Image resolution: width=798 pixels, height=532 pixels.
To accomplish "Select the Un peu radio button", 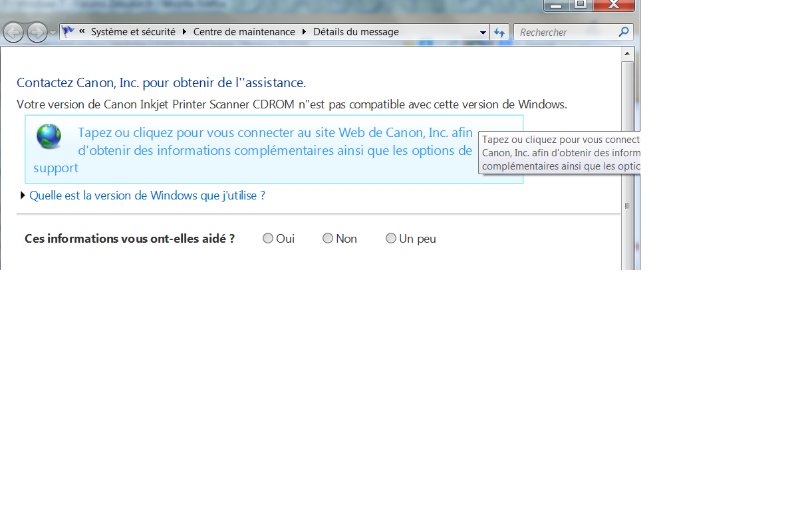I will 391,238.
